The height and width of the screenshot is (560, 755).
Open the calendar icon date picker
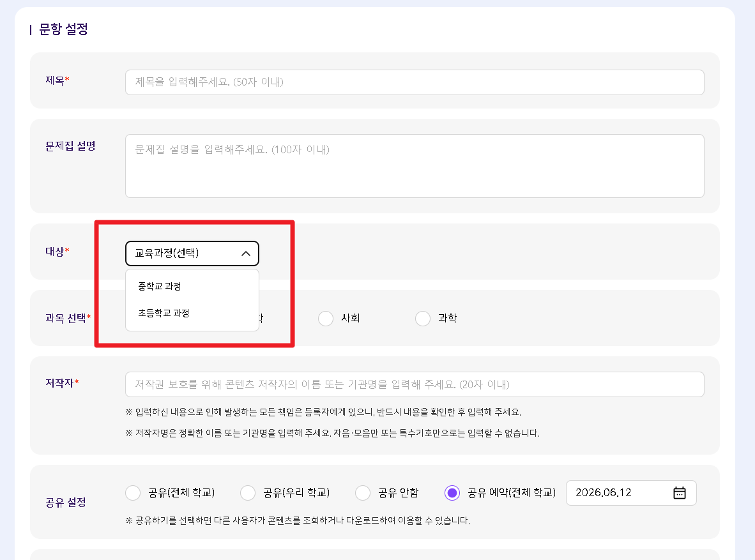tap(680, 492)
